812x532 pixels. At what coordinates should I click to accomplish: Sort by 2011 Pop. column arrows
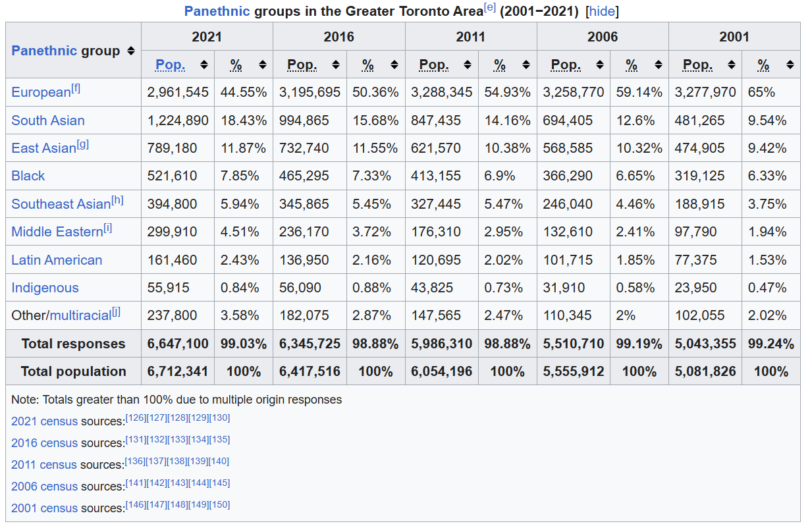click(467, 65)
